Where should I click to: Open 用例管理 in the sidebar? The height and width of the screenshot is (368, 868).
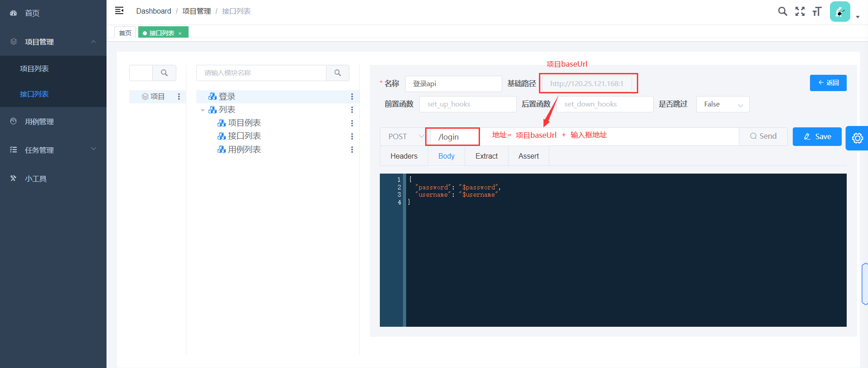tap(53, 121)
